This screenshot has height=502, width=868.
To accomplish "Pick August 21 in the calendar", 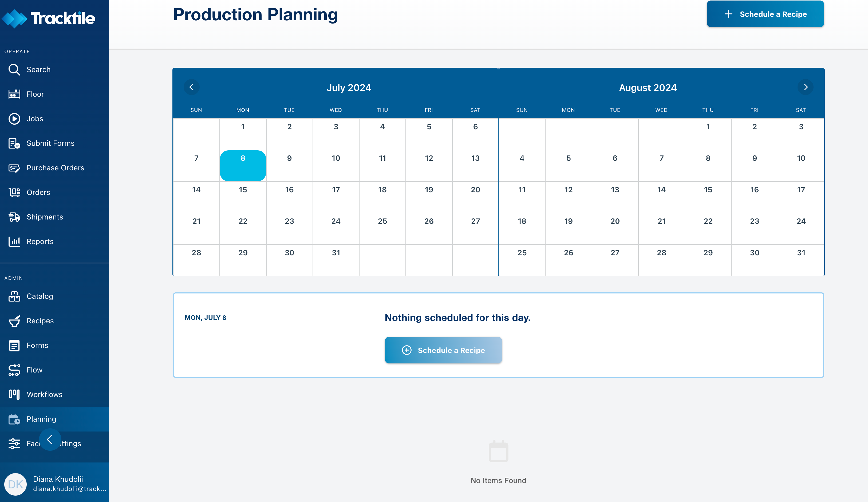I will point(661,228).
